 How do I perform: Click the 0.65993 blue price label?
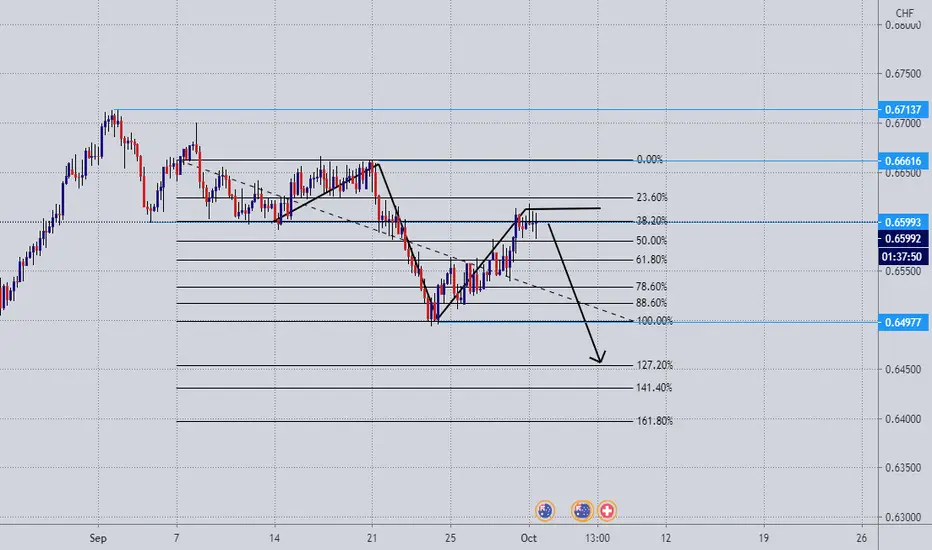point(903,222)
